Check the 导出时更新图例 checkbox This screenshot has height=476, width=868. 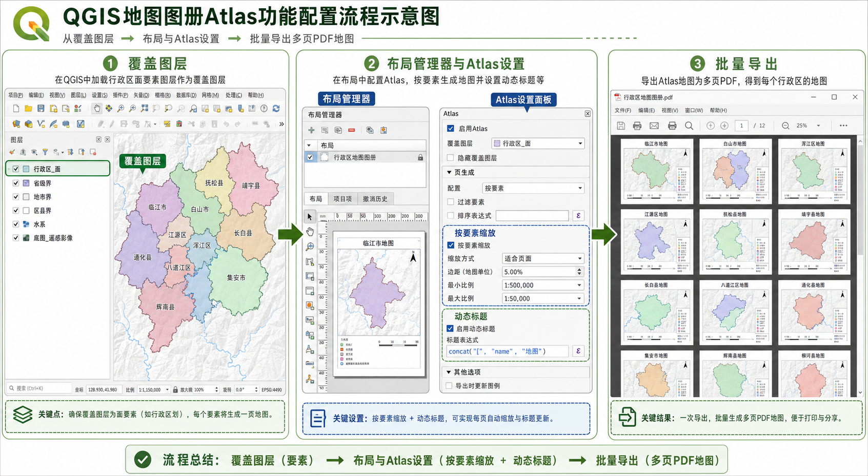(449, 386)
